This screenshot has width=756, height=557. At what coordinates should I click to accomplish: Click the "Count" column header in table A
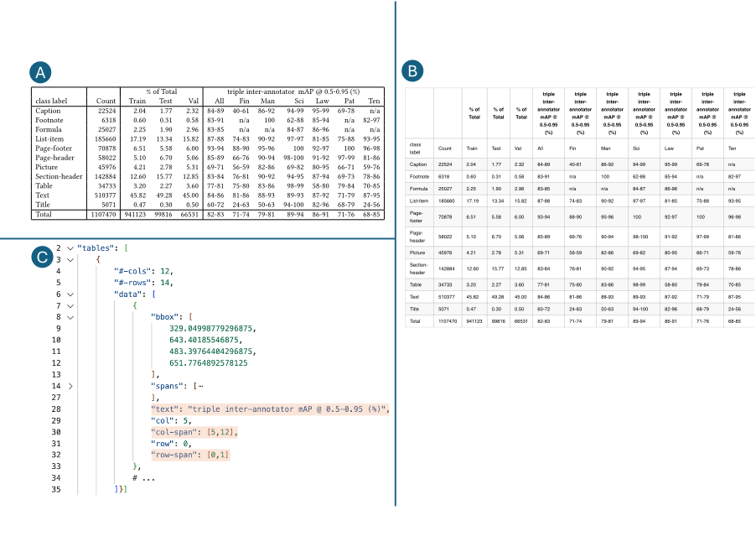(x=106, y=101)
